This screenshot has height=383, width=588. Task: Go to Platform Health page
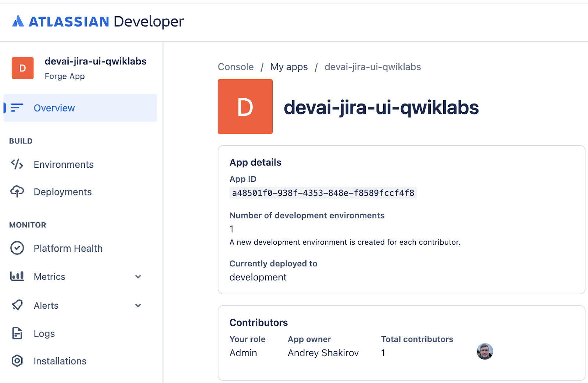point(68,248)
